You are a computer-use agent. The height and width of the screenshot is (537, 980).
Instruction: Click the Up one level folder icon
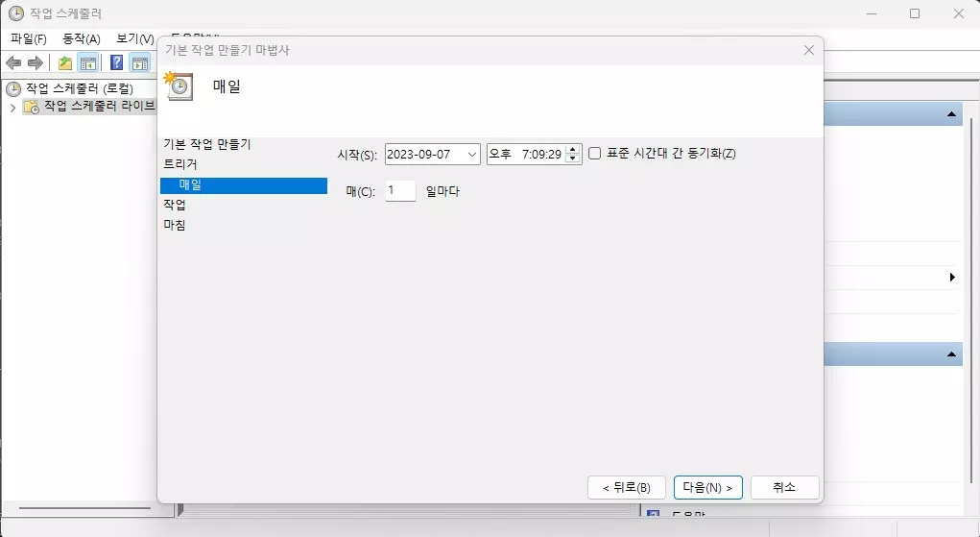65,62
